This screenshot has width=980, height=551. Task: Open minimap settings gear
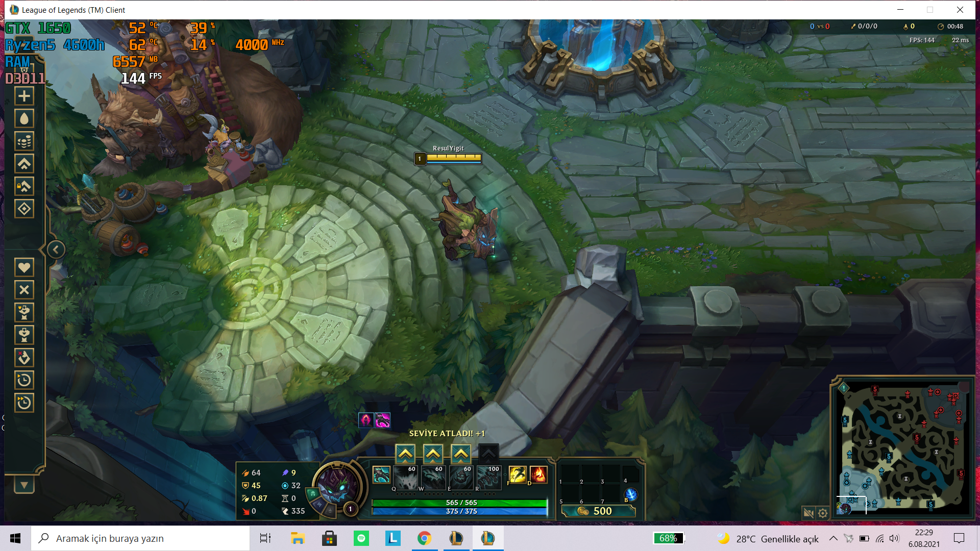[x=823, y=513]
